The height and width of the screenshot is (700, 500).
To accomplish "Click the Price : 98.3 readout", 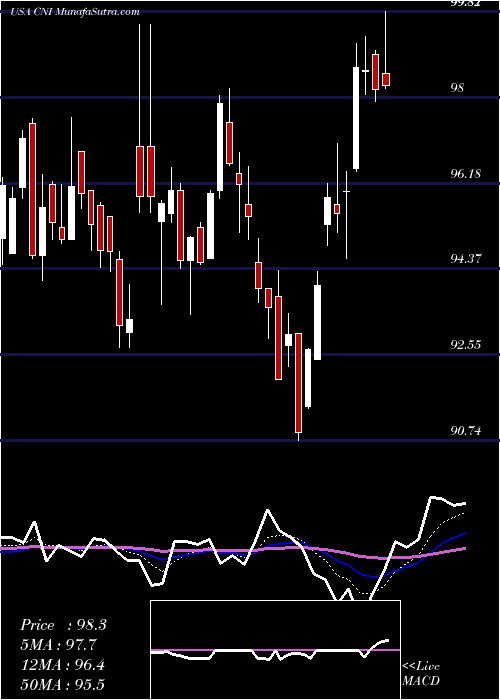I will pyautogui.click(x=63, y=625).
